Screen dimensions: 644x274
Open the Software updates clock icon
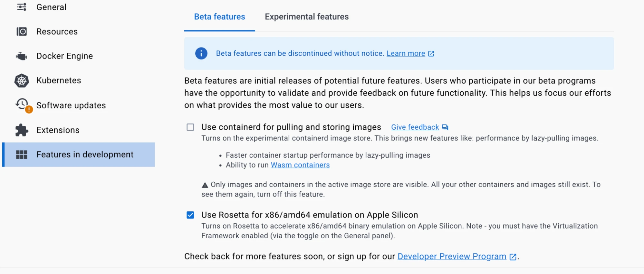22,105
